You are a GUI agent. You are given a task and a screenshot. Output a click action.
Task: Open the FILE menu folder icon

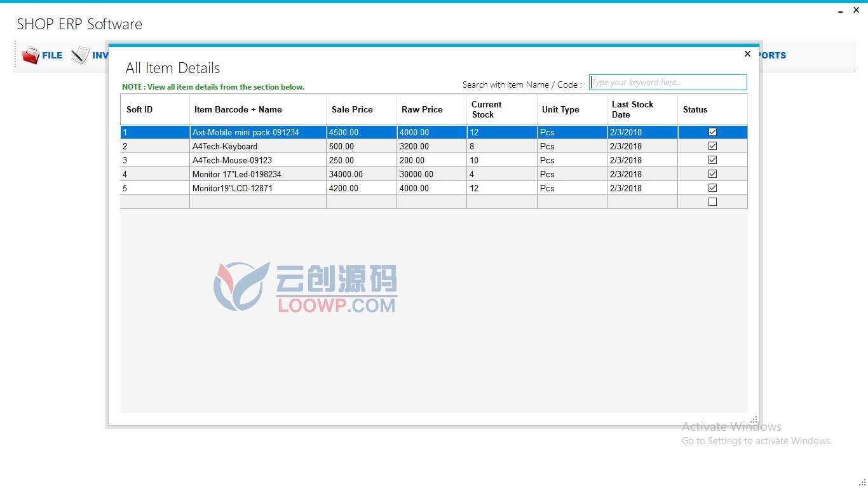click(x=31, y=56)
